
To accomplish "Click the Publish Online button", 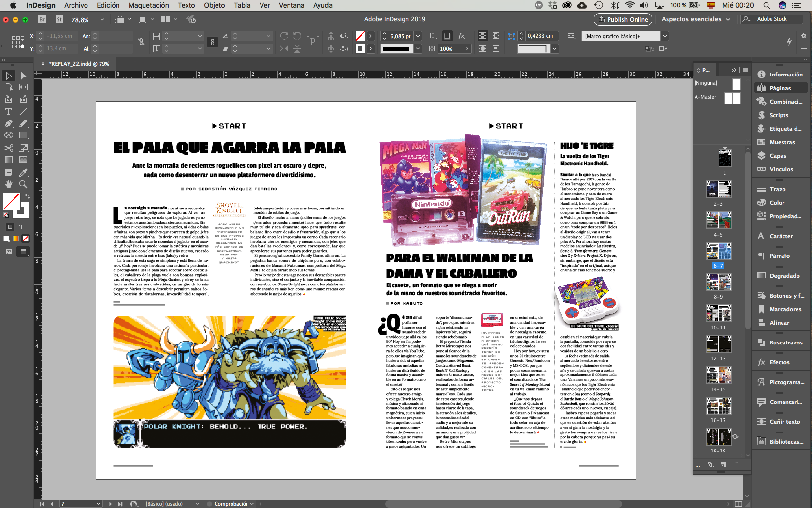I will coord(623,19).
